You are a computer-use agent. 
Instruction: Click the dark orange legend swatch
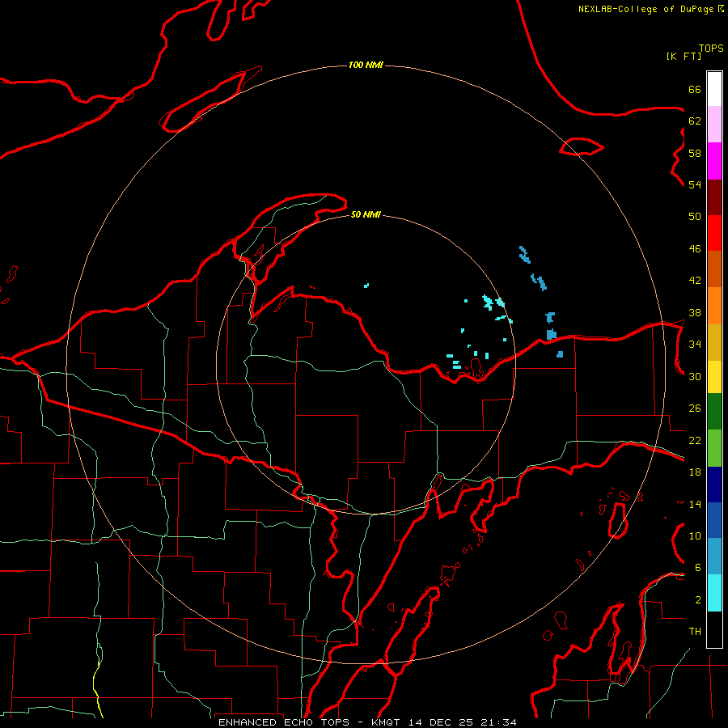[714, 269]
